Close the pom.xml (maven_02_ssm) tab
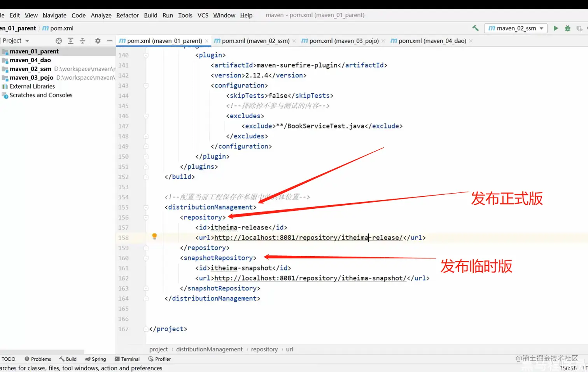588x372 pixels. click(x=294, y=41)
